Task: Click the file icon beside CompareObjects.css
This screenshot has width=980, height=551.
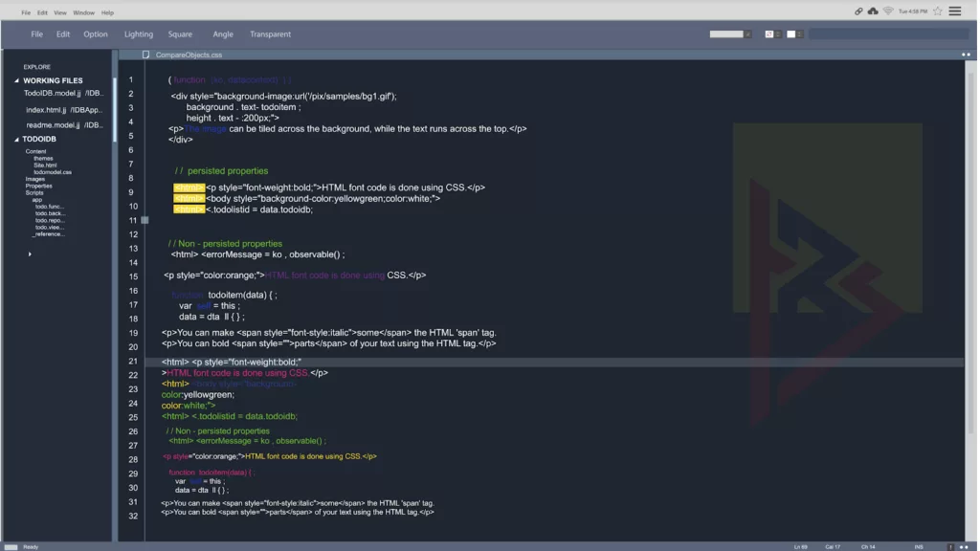Action: tap(146, 55)
